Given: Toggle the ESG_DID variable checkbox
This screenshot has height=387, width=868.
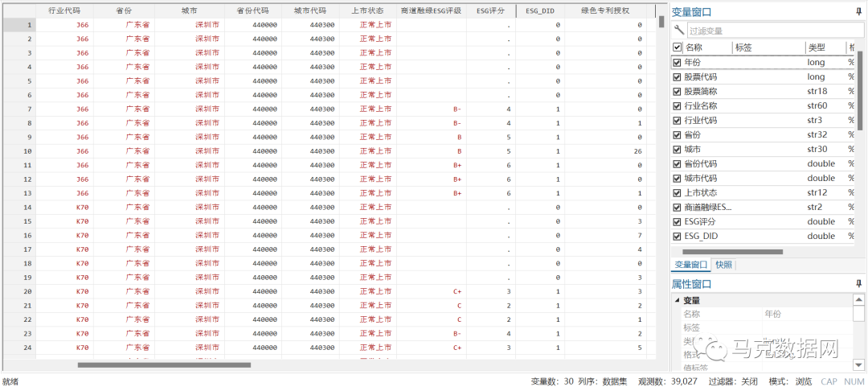Looking at the screenshot, I should pos(677,237).
